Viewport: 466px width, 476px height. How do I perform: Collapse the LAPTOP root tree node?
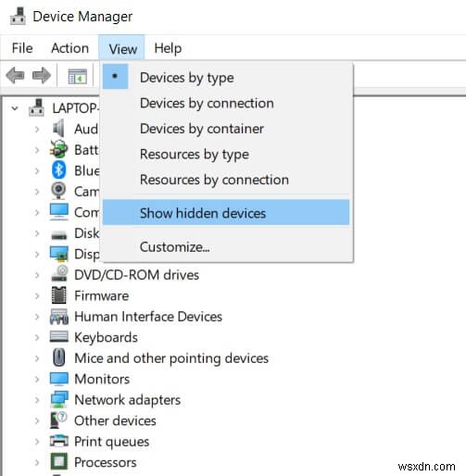[x=15, y=108]
